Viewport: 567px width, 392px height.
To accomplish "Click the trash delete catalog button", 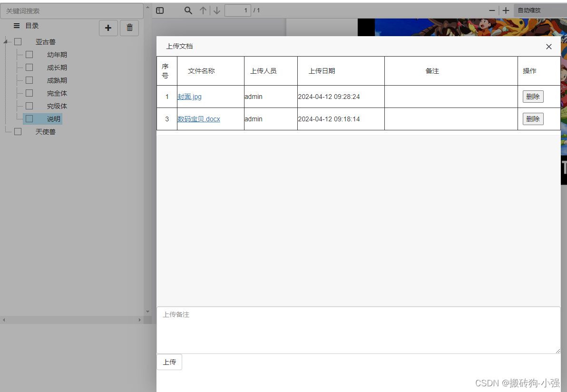I will 129,28.
